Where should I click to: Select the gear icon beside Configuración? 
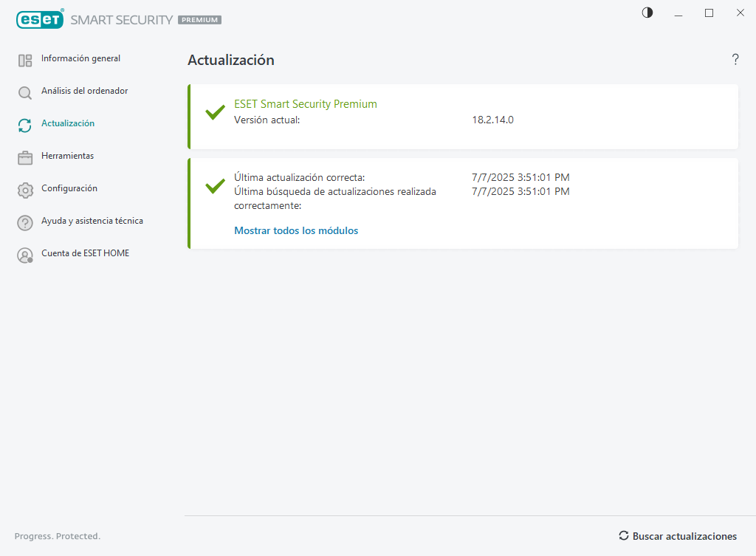coord(24,189)
